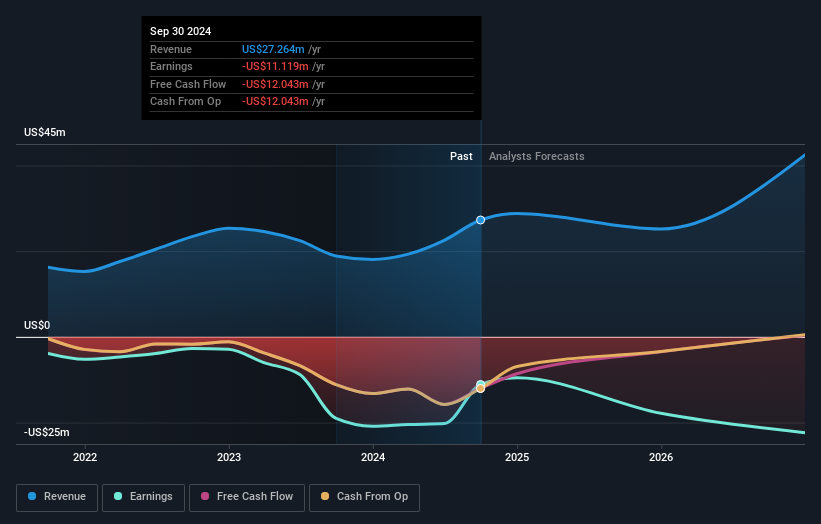The image size is (821, 524).
Task: Toggle the Cash From Op legend series
Action: [364, 497]
